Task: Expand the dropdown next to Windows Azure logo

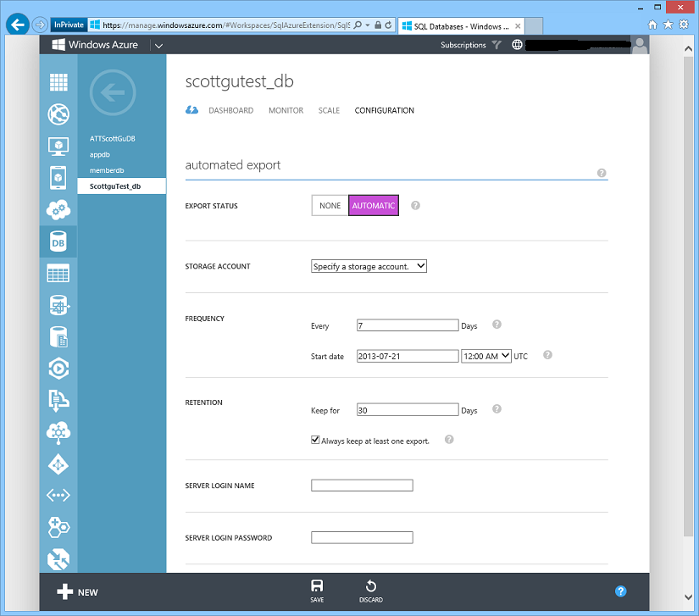Action: pos(158,45)
